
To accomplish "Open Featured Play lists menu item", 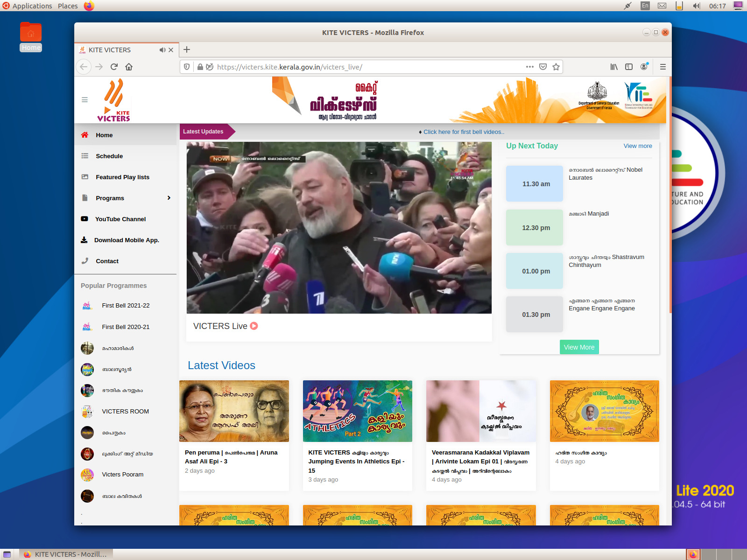I will point(125,177).
